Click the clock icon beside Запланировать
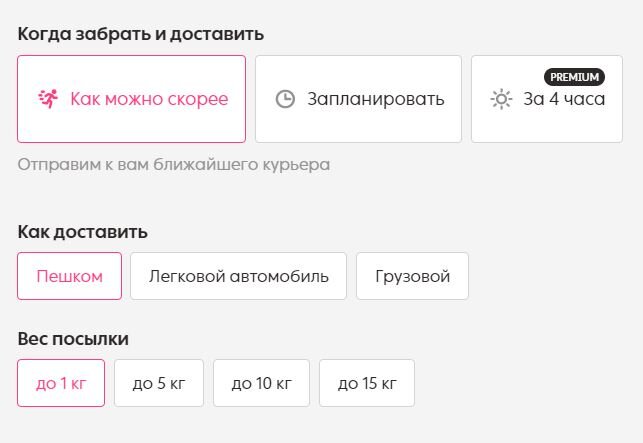This screenshot has width=643, height=443. pyautogui.click(x=285, y=99)
